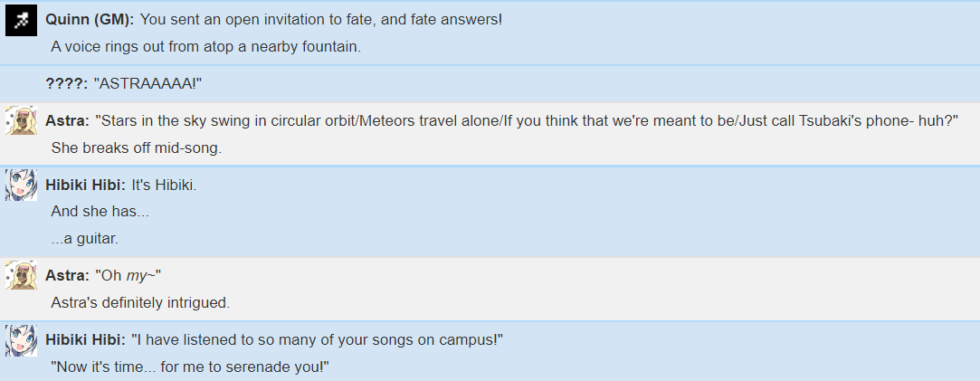Click the "...a guitar." text line

(x=85, y=239)
